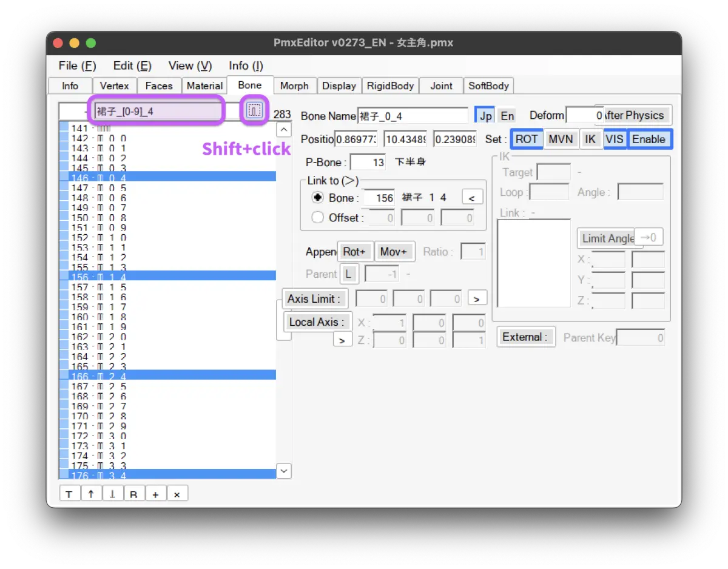The height and width of the screenshot is (569, 728).
Task: Toggle the Enable bone flag
Action: [649, 139]
